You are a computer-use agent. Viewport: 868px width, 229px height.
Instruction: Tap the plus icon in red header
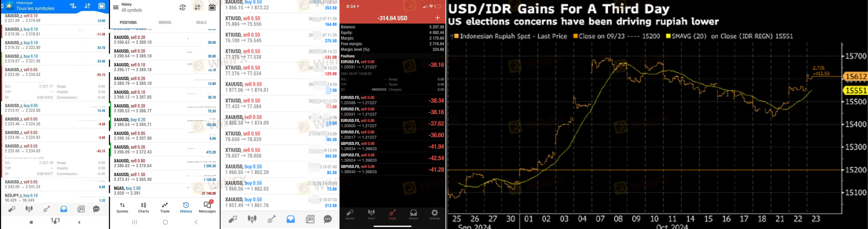pos(437,18)
